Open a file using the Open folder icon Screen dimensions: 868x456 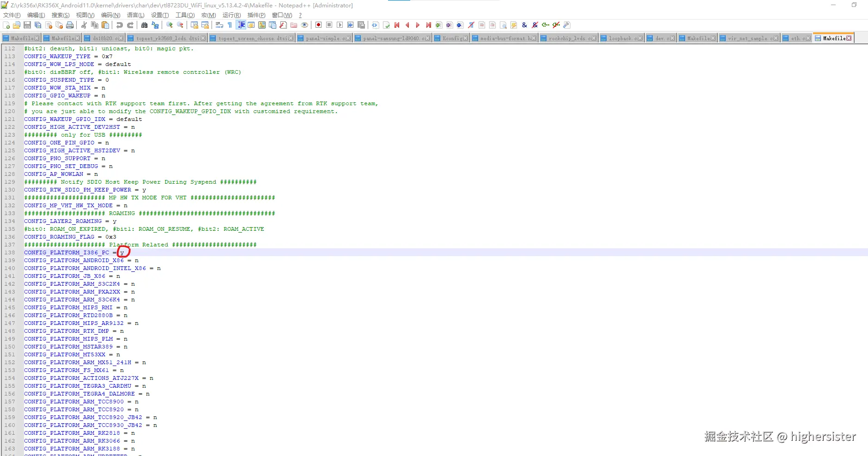[17, 25]
